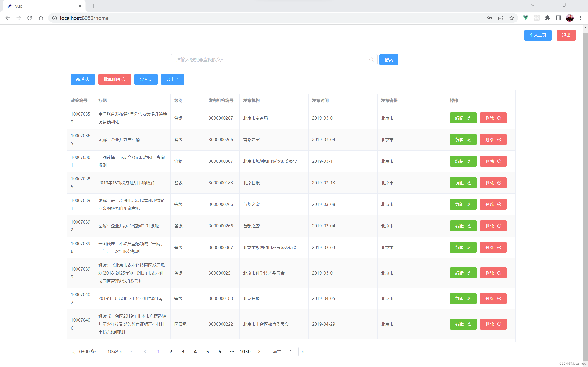
Task: Select page 4 in pagination
Action: [x=195, y=351]
